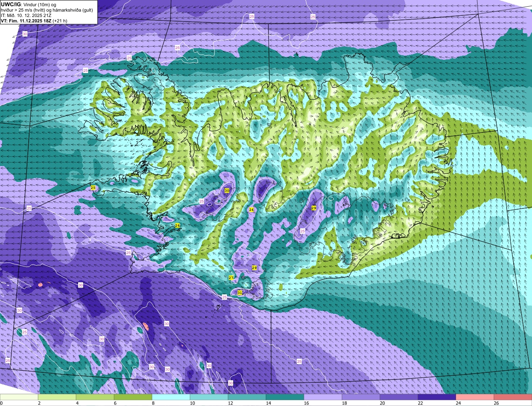Image resolution: width=532 pixels, height=406 pixels.
Task: Pick the 12–14 m/s teal legend swatch
Action: point(248,397)
